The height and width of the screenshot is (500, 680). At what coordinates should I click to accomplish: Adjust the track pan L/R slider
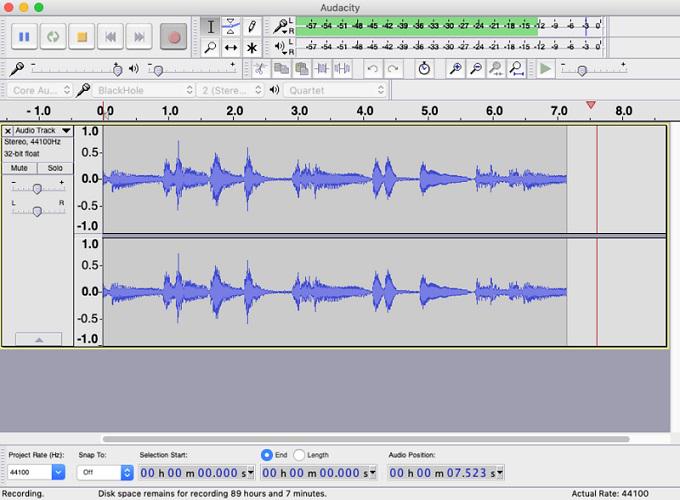[x=37, y=211]
